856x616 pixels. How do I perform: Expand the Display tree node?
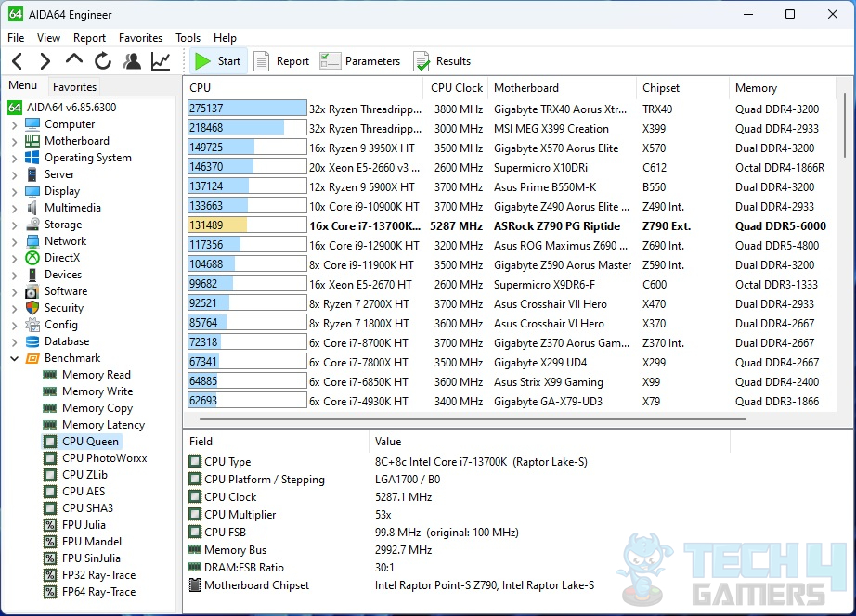coord(14,191)
